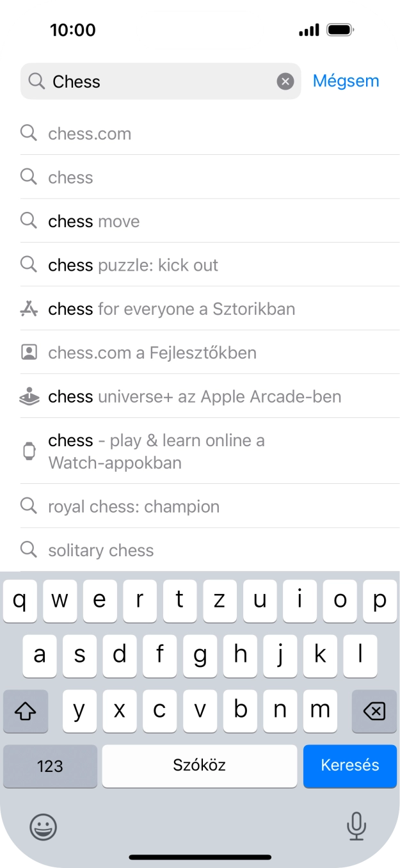Activate voice dictation with the microphone icon
The width and height of the screenshot is (400, 868).
coord(356,826)
